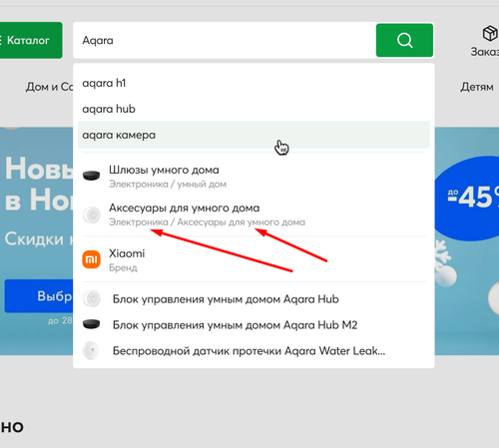The height and width of the screenshot is (448, 499).
Task: Open the Дом и Сад navigation category
Action: pyautogui.click(x=49, y=87)
